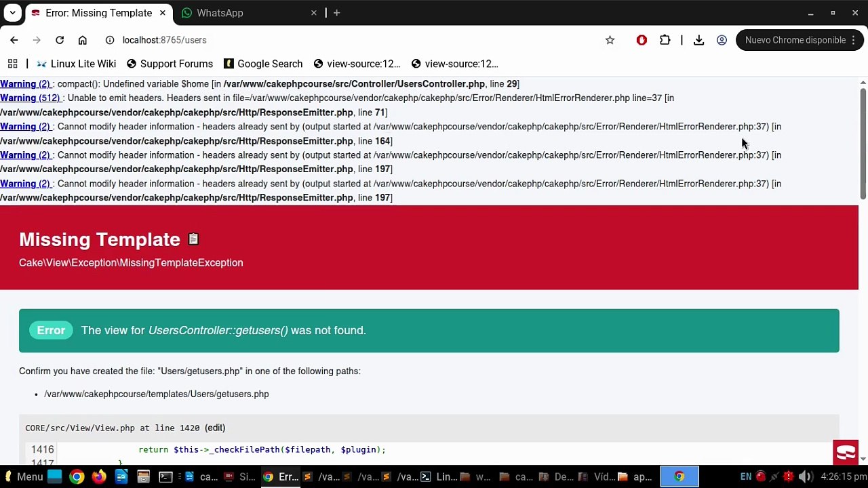
Task: Expand Warning (2) for ResponseEmitter line 164
Action: pyautogui.click(x=26, y=126)
